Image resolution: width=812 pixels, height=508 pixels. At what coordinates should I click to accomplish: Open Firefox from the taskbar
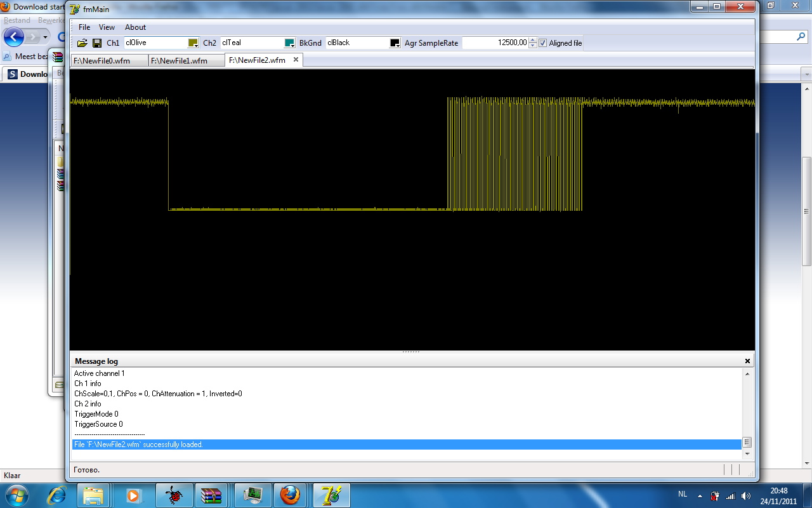[290, 495]
